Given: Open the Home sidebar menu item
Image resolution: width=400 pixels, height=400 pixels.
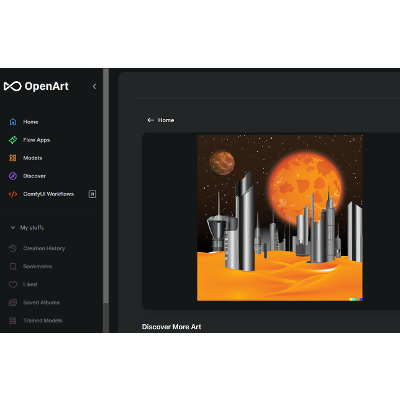Looking at the screenshot, I should coord(31,122).
